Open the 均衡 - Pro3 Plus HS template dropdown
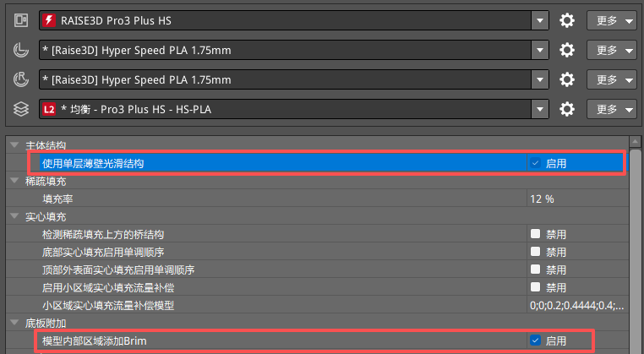 540,109
